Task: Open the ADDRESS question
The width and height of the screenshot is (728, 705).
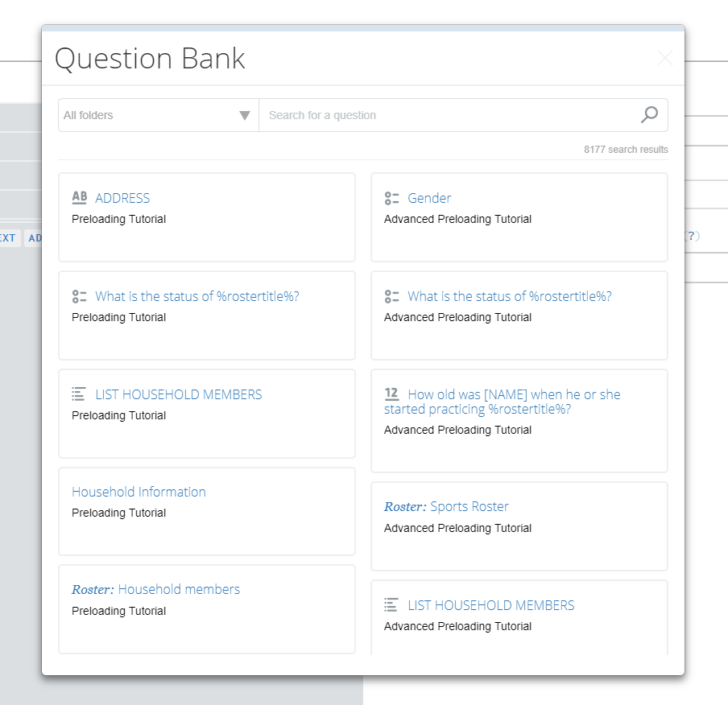Action: tap(122, 198)
